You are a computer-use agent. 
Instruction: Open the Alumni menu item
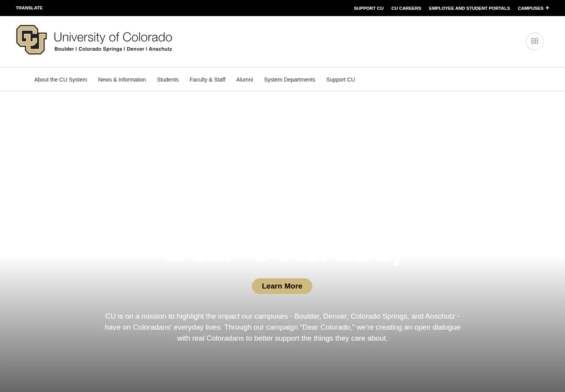tap(244, 80)
